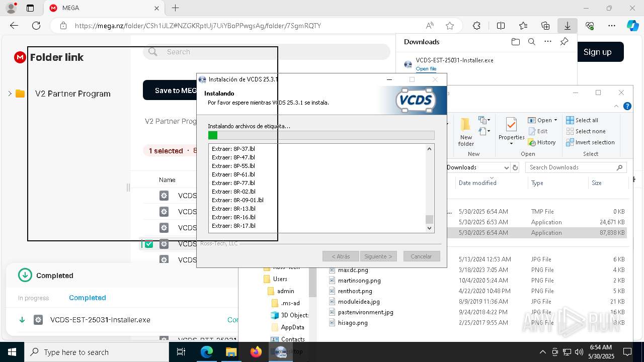The height and width of the screenshot is (362, 644).
Task: Open Collections icon in Edge toolbar
Action: 545,26
